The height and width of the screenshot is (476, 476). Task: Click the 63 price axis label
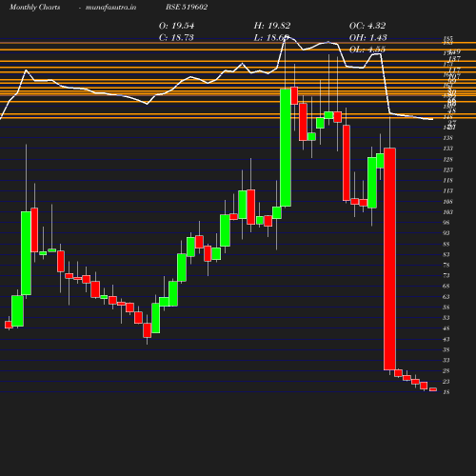coord(446,297)
